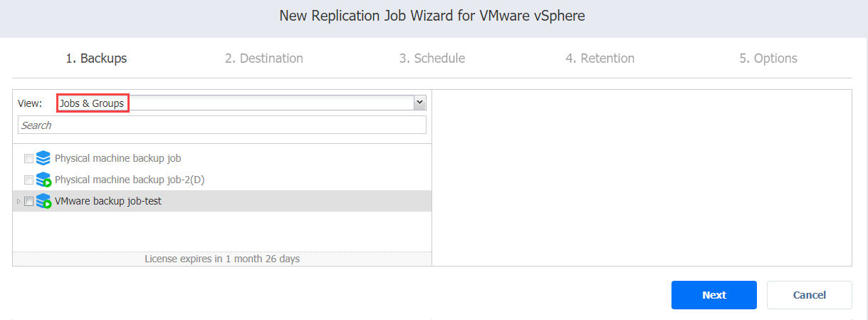Click the Physical machine backup job-2(D) icon
The image size is (868, 320).
pos(43,180)
